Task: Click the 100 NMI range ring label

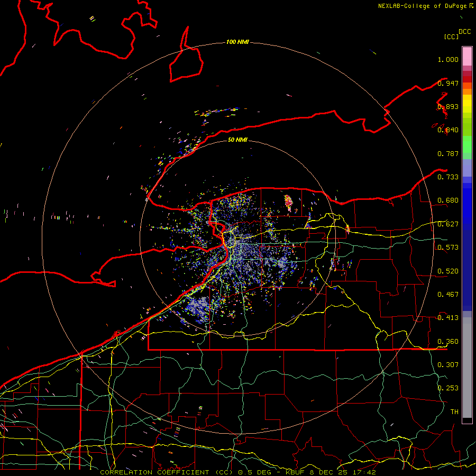Action: pyautogui.click(x=237, y=42)
